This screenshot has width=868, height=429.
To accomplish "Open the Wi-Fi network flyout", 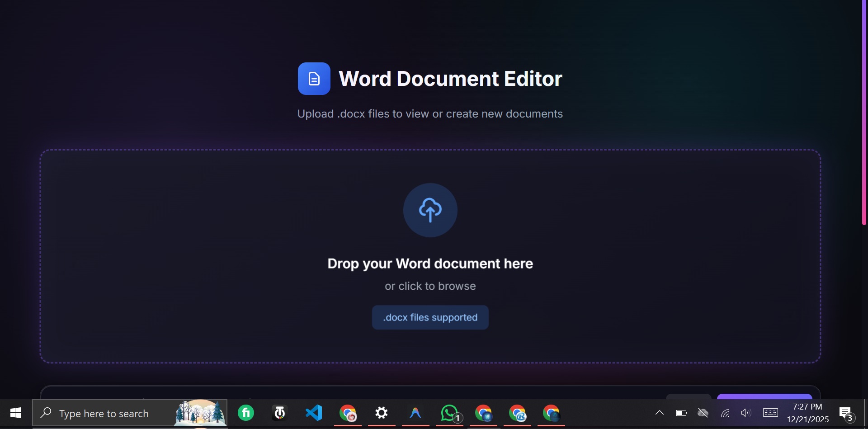I will tap(725, 413).
